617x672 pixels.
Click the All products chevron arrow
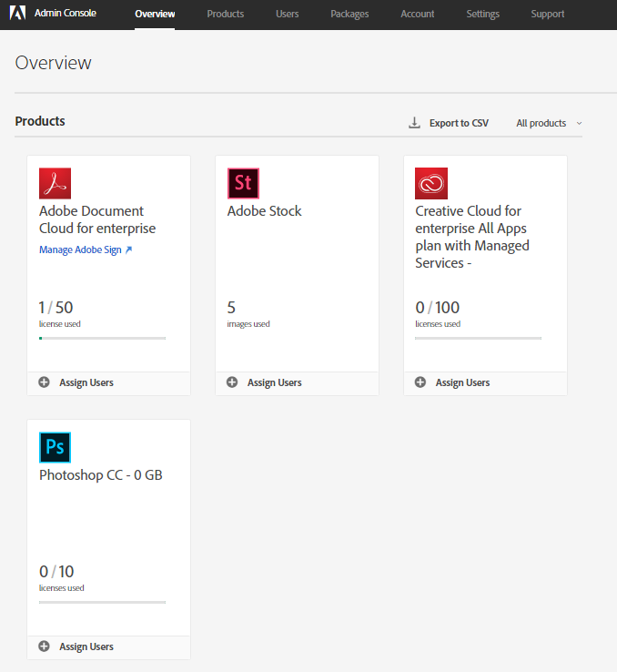579,124
